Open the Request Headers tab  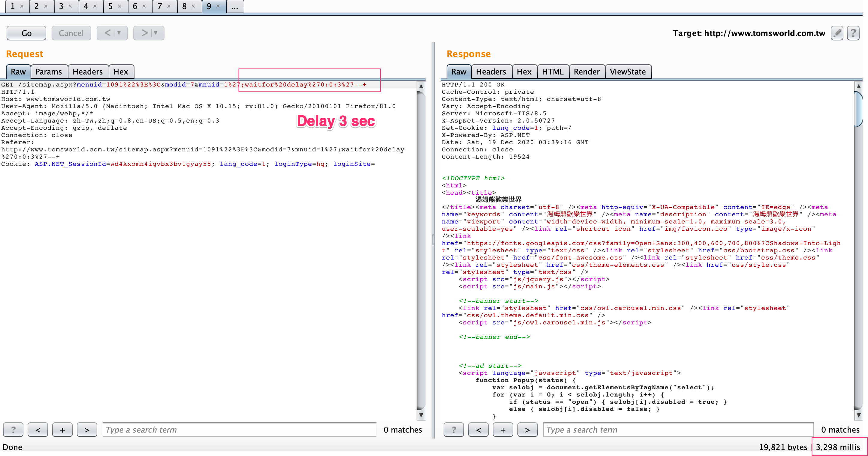[88, 71]
